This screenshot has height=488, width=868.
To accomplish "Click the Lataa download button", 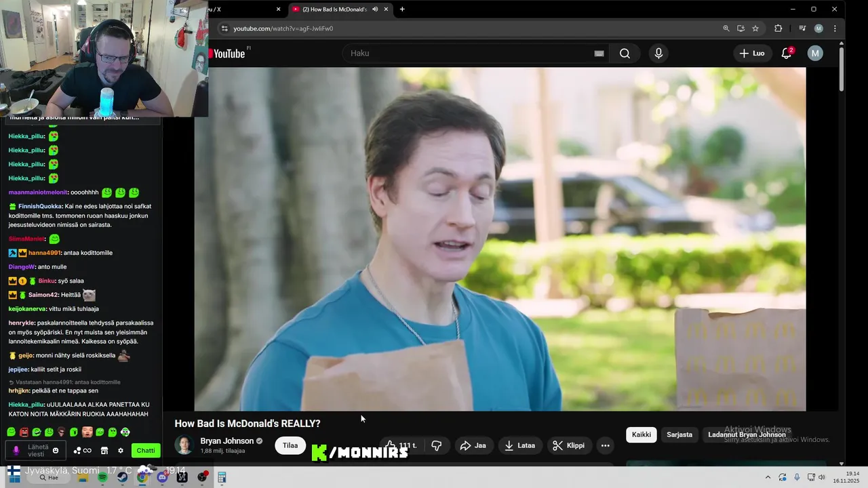I will click(x=520, y=445).
